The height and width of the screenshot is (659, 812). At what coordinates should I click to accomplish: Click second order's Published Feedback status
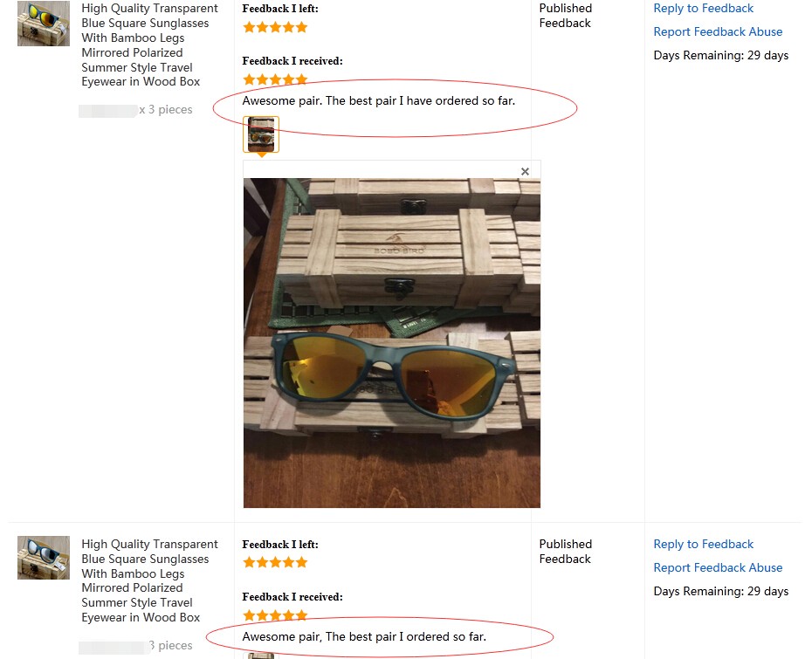click(x=565, y=552)
